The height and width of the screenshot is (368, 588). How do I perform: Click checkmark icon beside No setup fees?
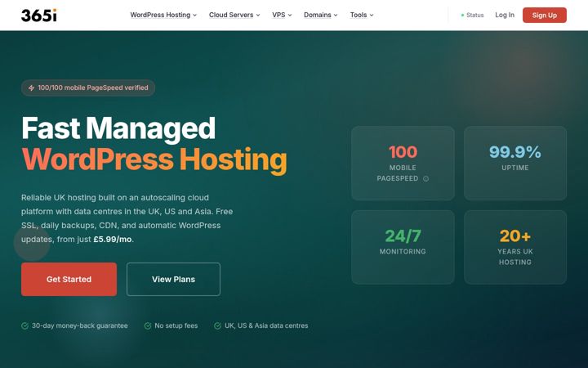click(148, 326)
